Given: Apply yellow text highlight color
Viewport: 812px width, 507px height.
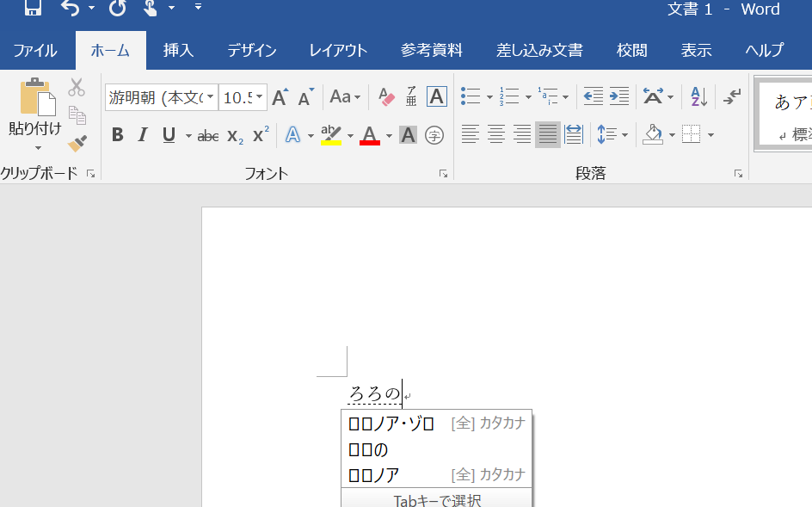Looking at the screenshot, I should 331,135.
